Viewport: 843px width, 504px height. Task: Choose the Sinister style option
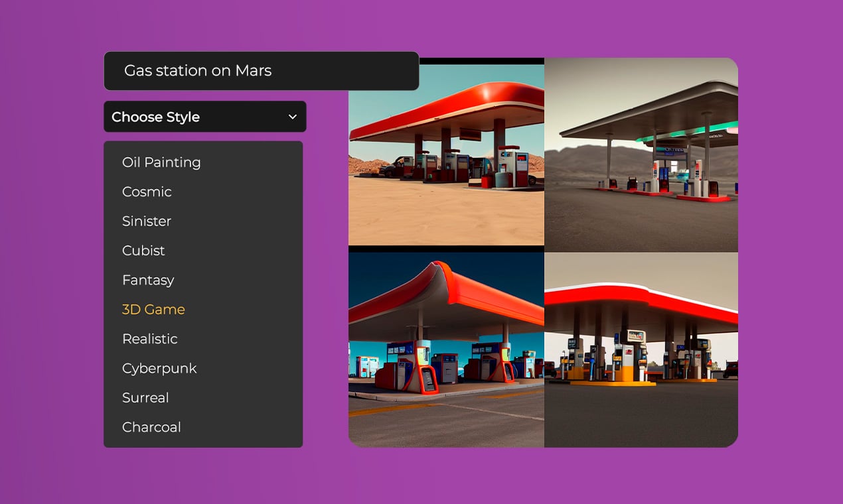click(146, 221)
